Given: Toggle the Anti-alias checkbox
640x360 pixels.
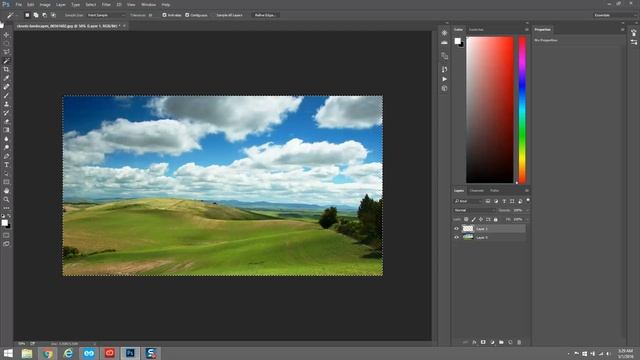Looking at the screenshot, I should click(164, 15).
